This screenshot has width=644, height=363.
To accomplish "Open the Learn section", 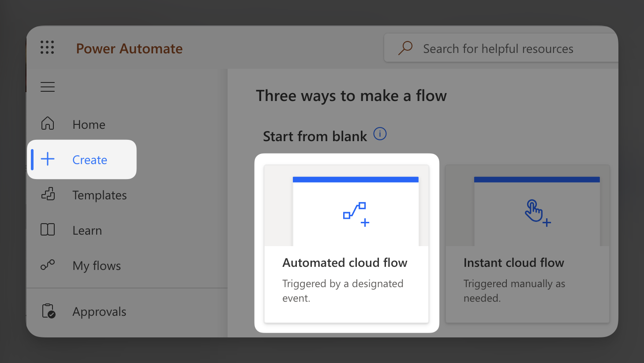I will (x=87, y=230).
